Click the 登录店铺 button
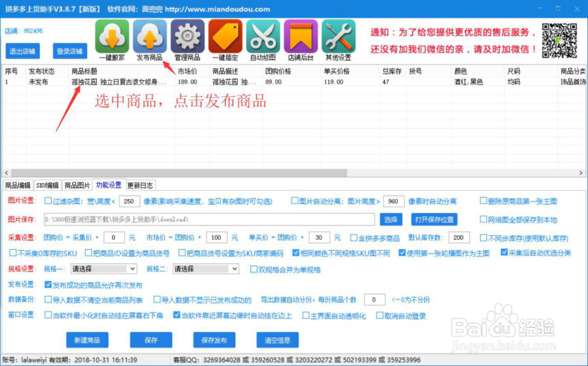 70,51
